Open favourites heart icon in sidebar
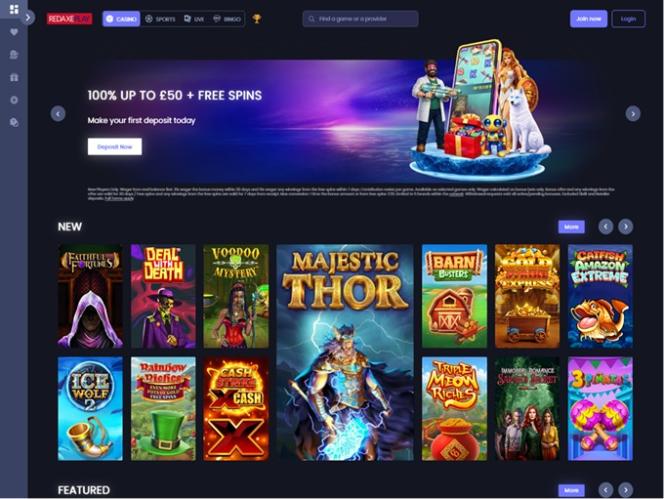 [14, 32]
